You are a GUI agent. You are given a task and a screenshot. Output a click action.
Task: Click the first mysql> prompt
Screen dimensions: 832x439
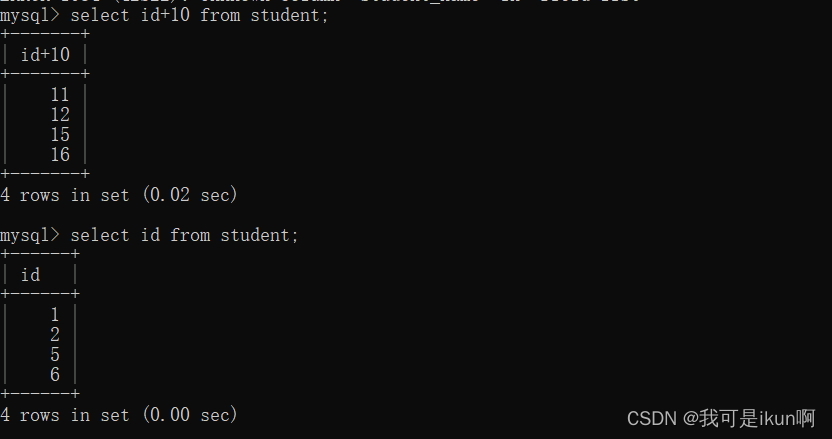(x=30, y=15)
